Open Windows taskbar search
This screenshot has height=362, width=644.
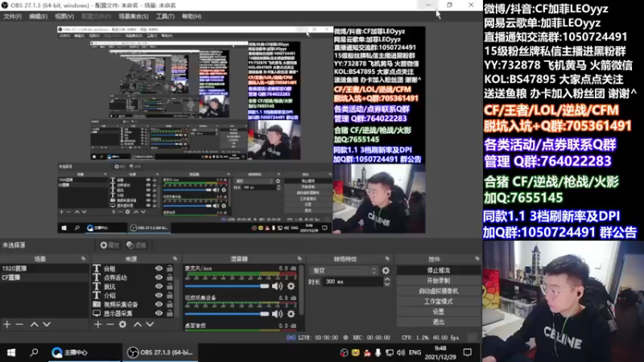click(x=34, y=352)
